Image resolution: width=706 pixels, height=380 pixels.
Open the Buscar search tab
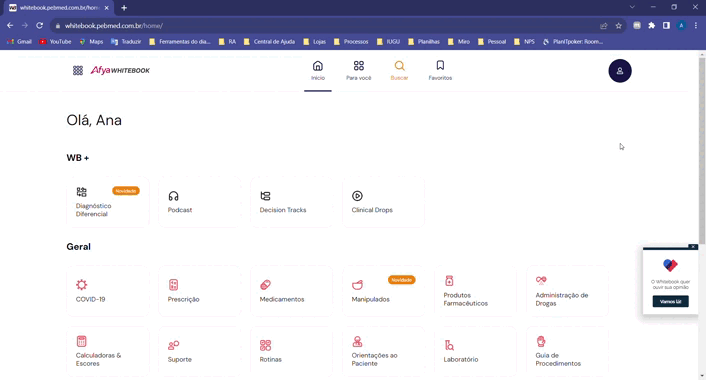pos(399,71)
